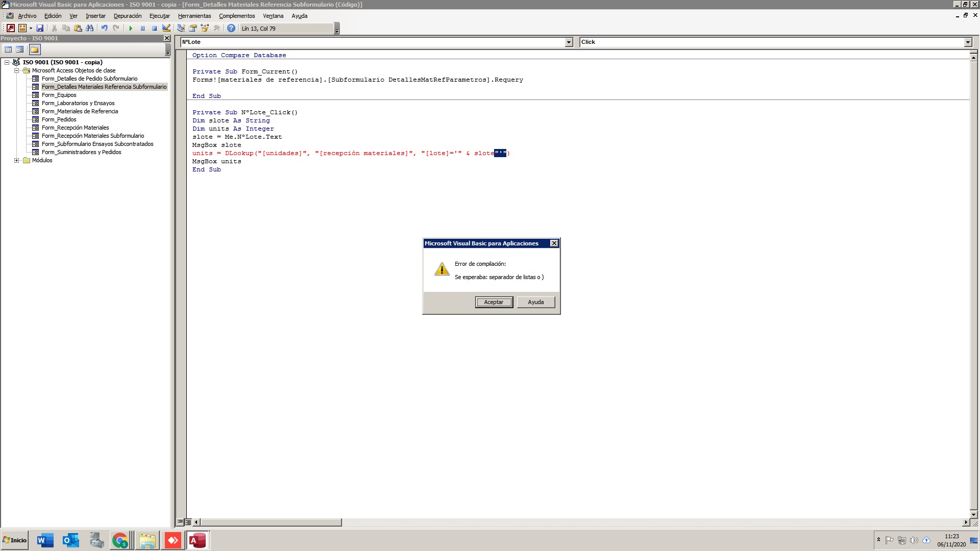This screenshot has width=980, height=551.
Task: Save the project with the diskette icon
Action: (40, 28)
